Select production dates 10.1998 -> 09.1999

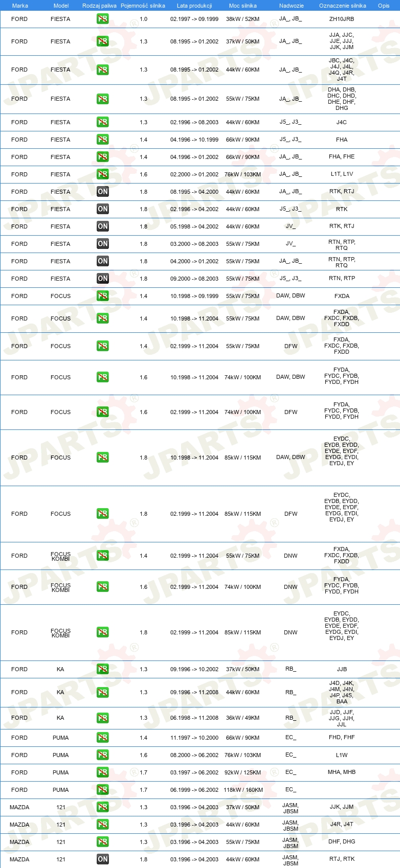pos(194,296)
